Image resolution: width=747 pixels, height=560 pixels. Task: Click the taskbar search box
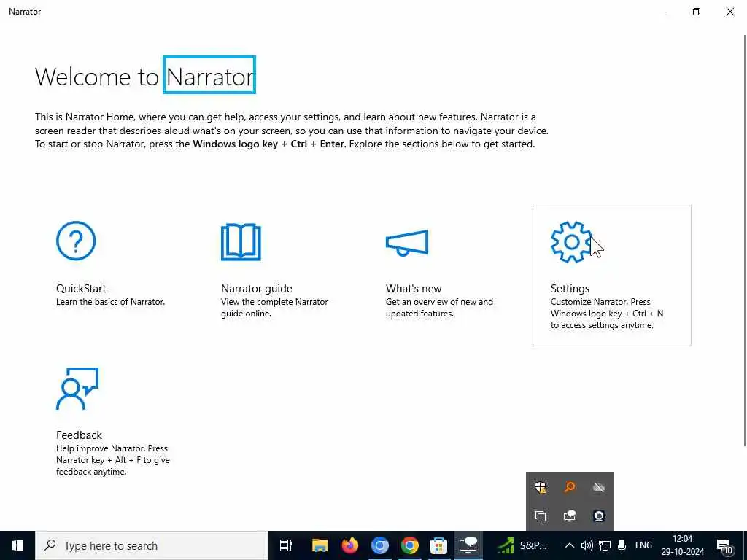pyautogui.click(x=152, y=545)
